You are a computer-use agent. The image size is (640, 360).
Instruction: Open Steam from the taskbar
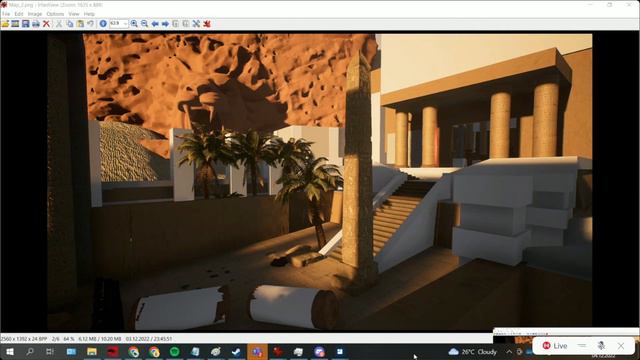(x=236, y=351)
